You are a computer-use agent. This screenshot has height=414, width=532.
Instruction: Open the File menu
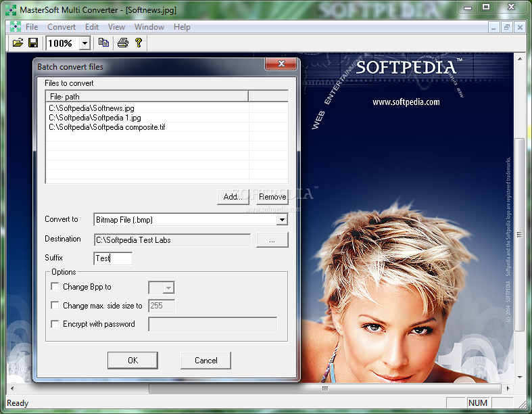[x=32, y=27]
